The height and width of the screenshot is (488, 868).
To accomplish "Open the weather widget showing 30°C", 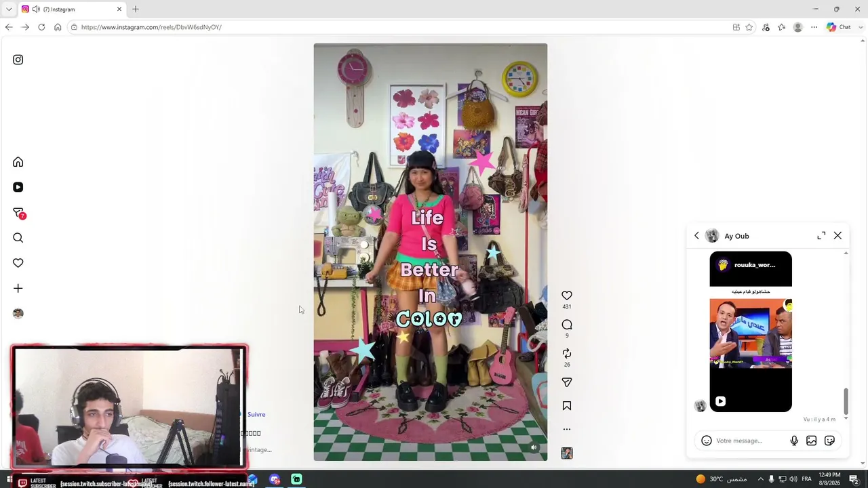I will [721, 479].
